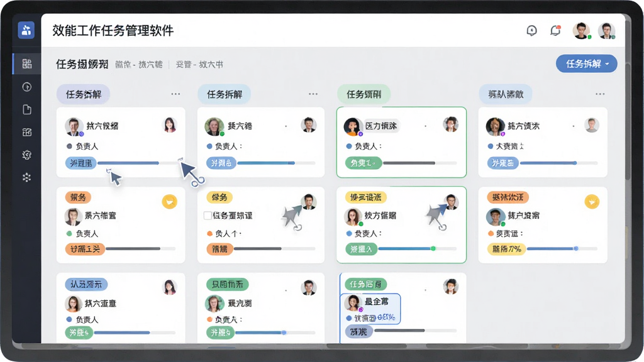
Task: Click the yellow status pill showing 7%
Action: [506, 249]
